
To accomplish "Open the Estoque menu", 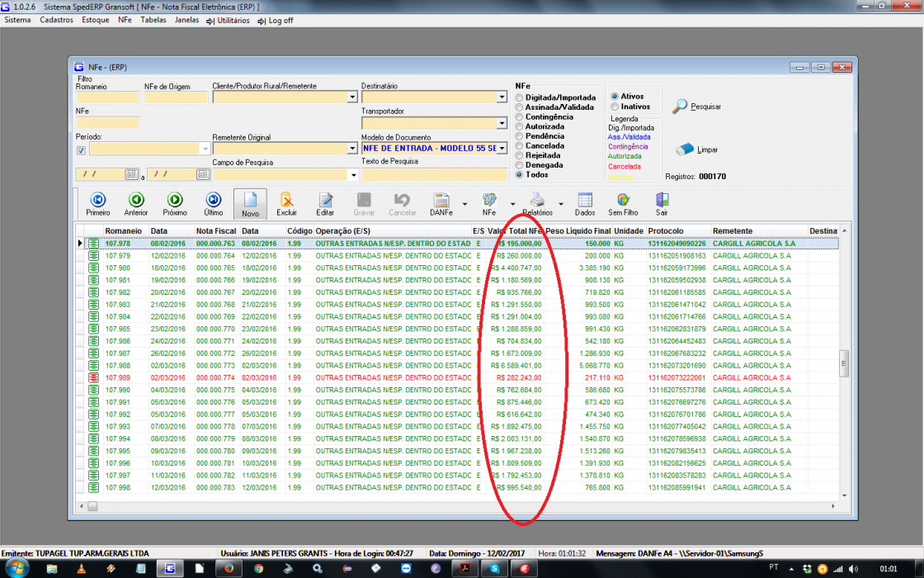I will point(96,20).
